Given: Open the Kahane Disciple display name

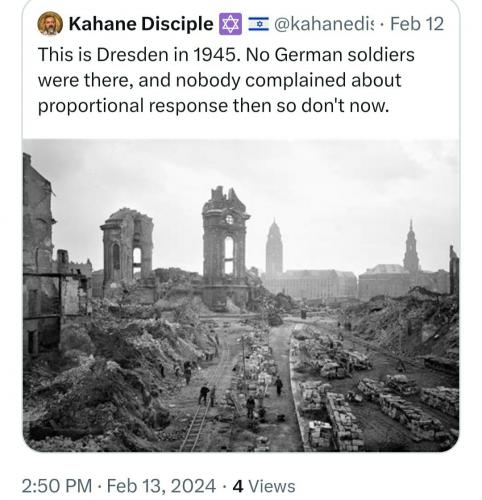Looking at the screenshot, I should (x=141, y=24).
